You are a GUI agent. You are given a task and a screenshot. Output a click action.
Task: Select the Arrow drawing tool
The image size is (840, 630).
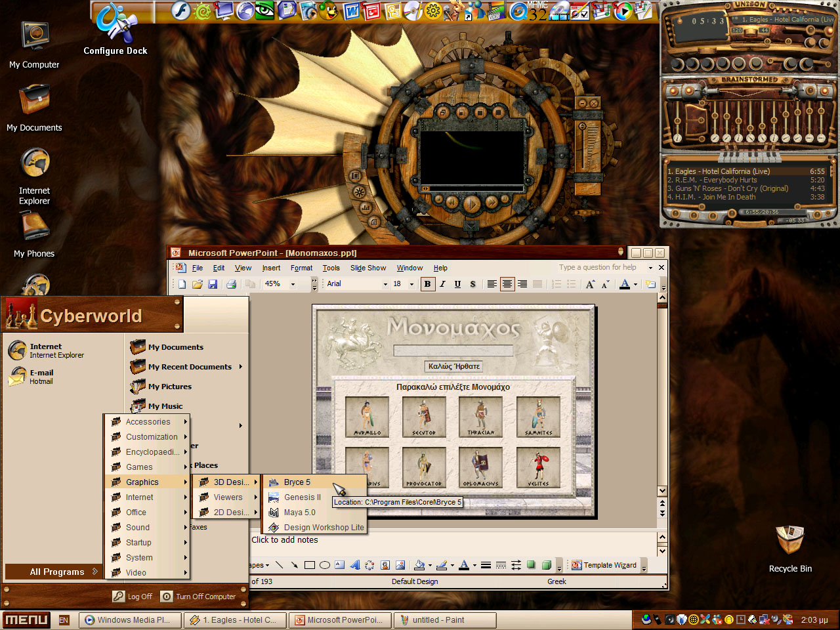tap(295, 565)
